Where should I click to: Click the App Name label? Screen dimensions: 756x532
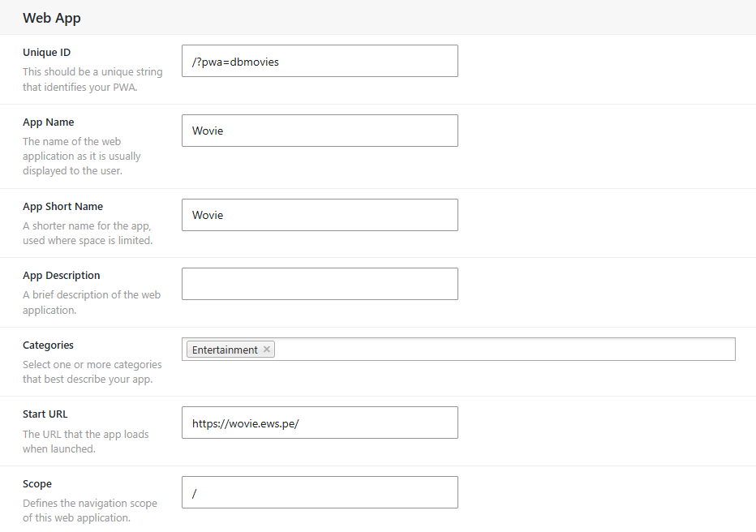pyautogui.click(x=48, y=122)
